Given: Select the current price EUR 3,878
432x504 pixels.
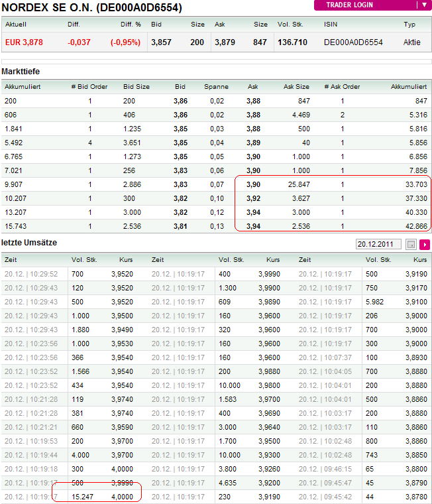Looking at the screenshot, I should click(x=24, y=42).
